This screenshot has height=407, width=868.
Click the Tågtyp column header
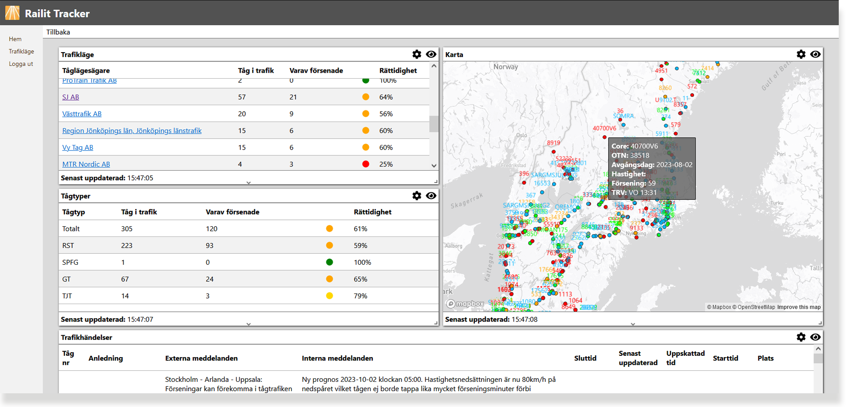tap(74, 212)
